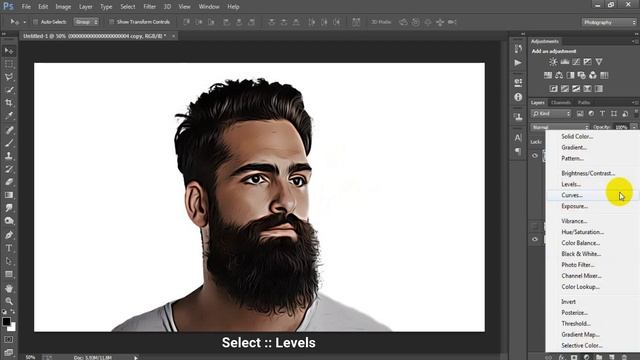Choose Hue/Saturation... from the menu
This screenshot has width=640, height=360.
[582, 232]
